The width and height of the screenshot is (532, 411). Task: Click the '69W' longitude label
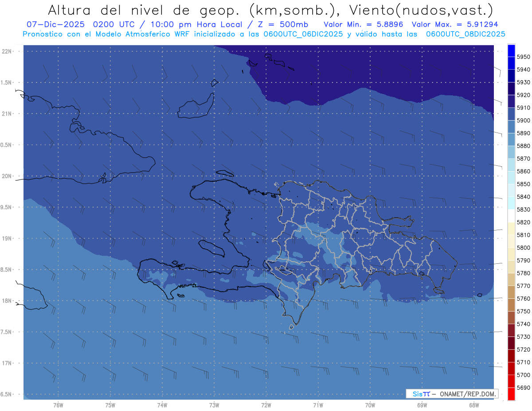(x=422, y=405)
